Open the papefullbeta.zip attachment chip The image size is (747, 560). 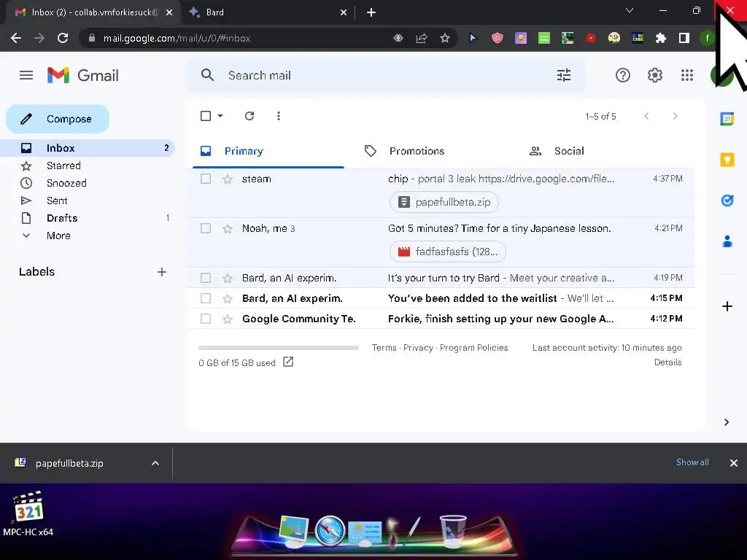[444, 202]
